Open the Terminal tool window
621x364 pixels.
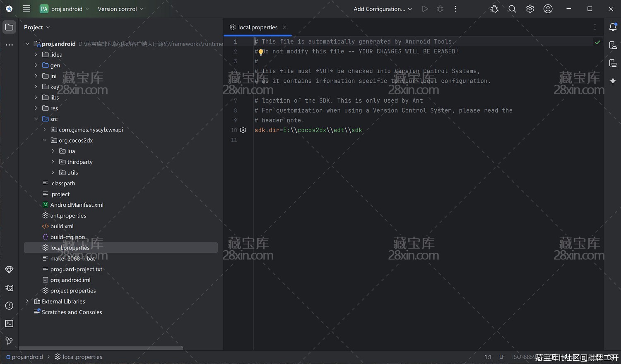(x=9, y=323)
